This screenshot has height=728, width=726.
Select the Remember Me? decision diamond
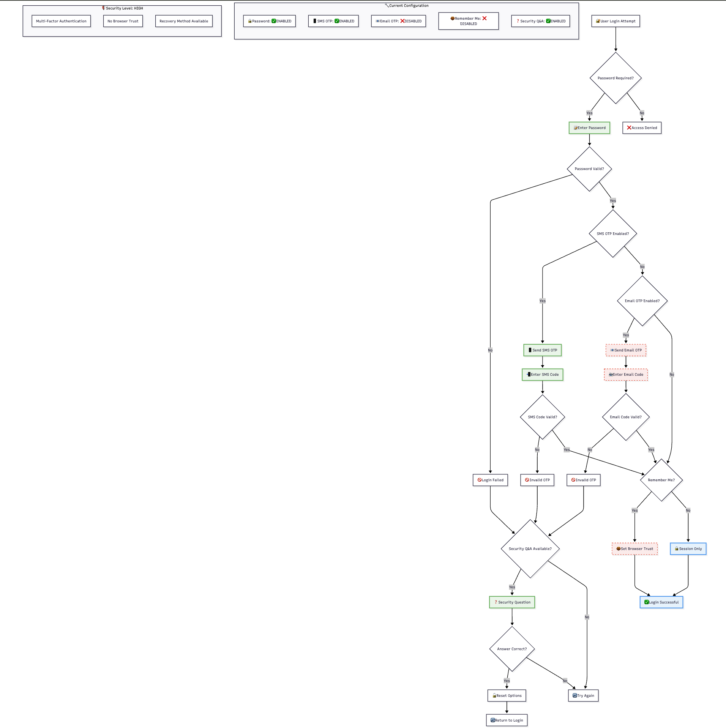coord(661,480)
